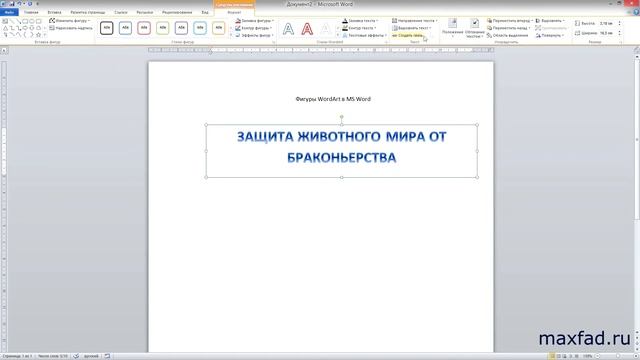Click Нарисовать надпись button

click(71, 28)
